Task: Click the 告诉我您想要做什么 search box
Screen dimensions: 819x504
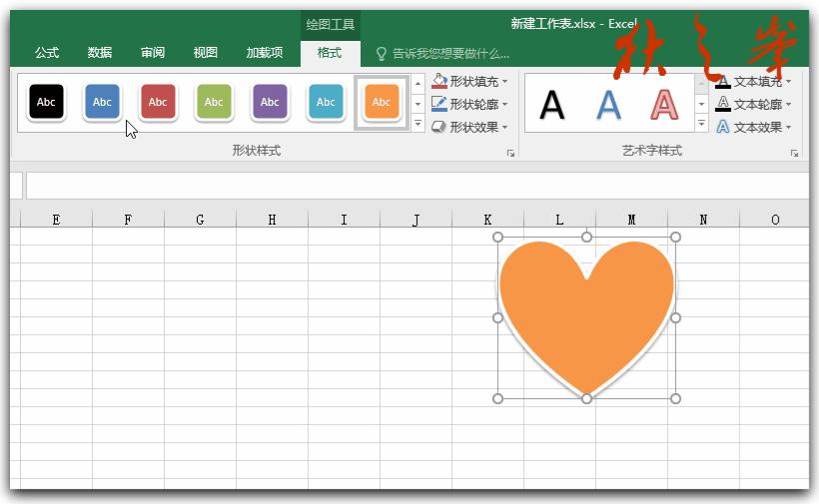Action: [450, 53]
